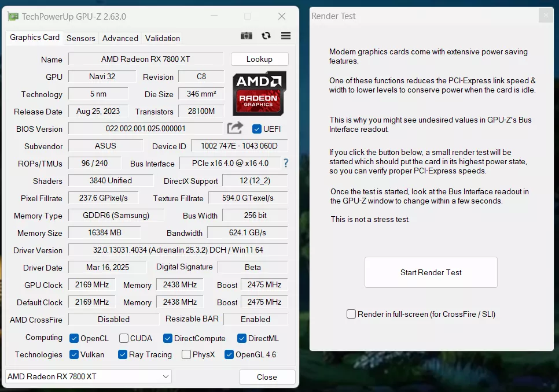Click the Default Clock row Boost value 2475 MHz
This screenshot has height=392, width=559.
264,302
